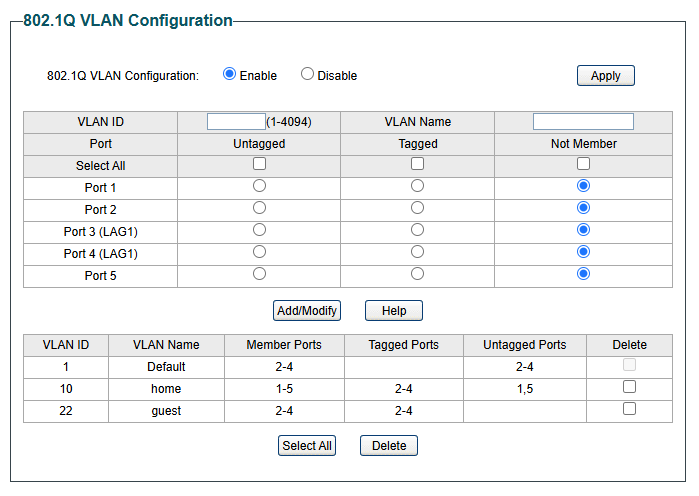Click Select All button below VLAN list
The width and height of the screenshot is (699, 496).
point(307,446)
